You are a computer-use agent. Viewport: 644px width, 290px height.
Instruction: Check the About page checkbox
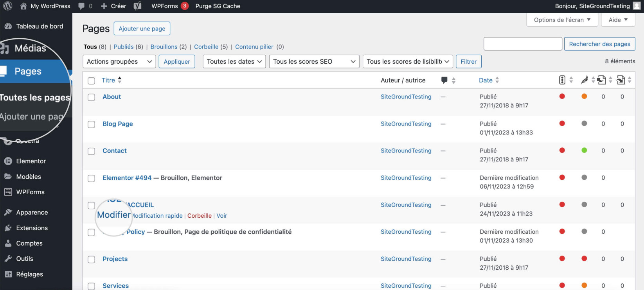(92, 97)
